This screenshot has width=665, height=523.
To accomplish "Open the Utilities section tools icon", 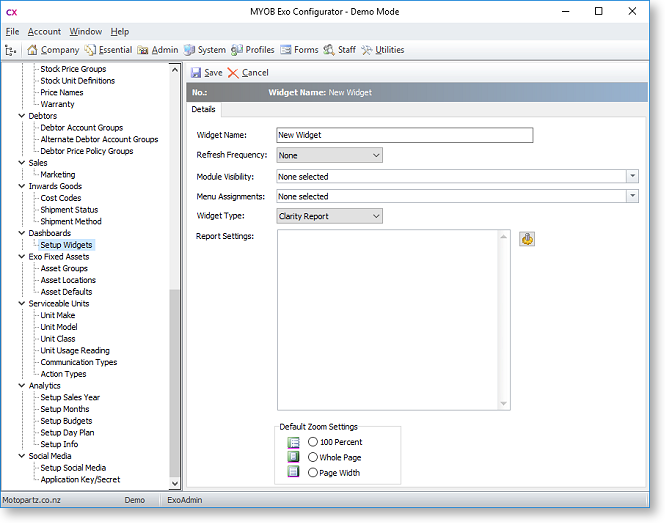I will [x=366, y=50].
